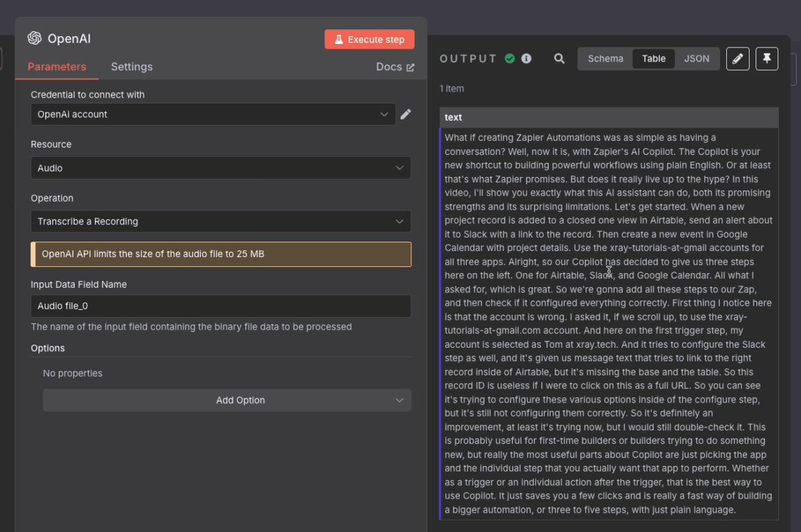Click the Input Data Field Name field

pyautogui.click(x=221, y=306)
